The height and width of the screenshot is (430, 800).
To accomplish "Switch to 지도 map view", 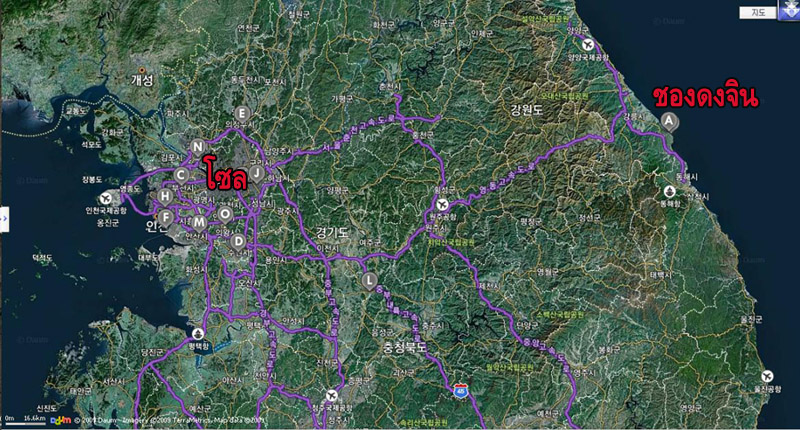I will pos(758,13).
